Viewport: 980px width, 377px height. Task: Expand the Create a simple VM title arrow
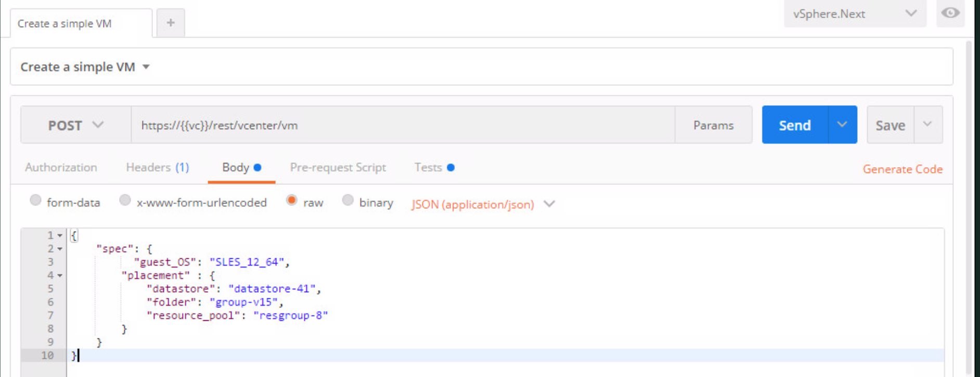click(146, 67)
